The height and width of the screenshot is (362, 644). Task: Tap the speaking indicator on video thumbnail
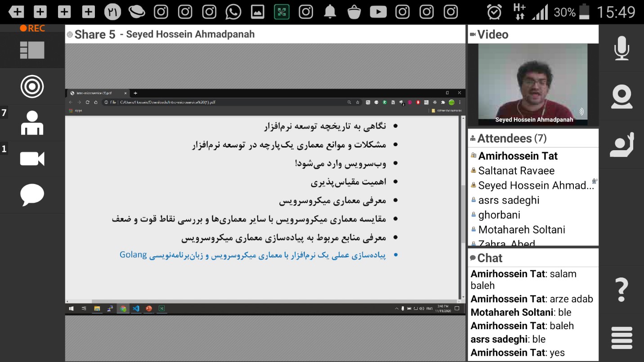581,112
